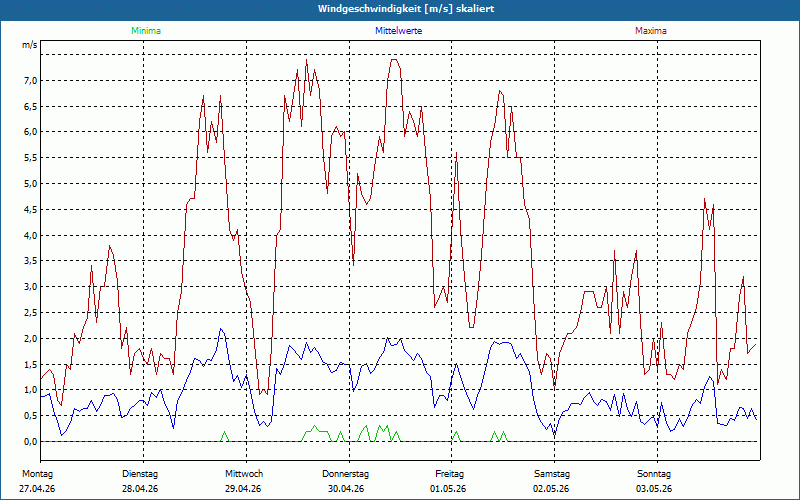
Task: Click the 0,5 y-axis value
Action: click(30, 416)
